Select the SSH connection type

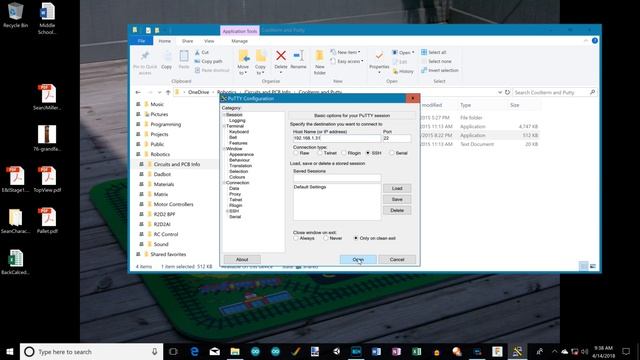[x=368, y=153]
